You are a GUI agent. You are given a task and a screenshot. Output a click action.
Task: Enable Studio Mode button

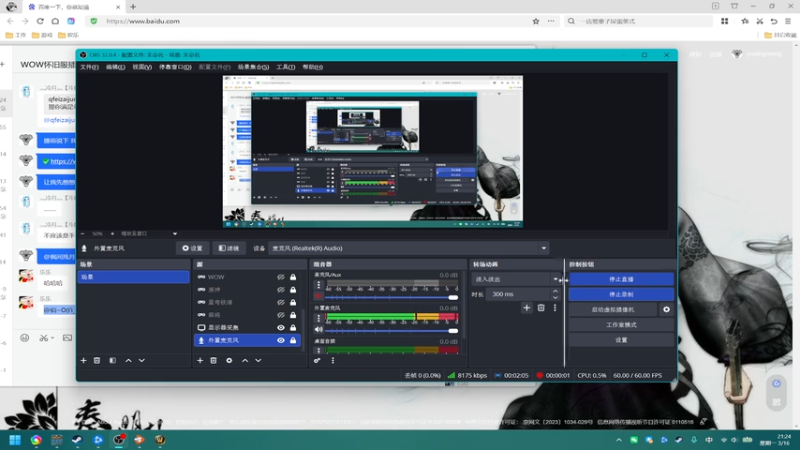[621, 324]
